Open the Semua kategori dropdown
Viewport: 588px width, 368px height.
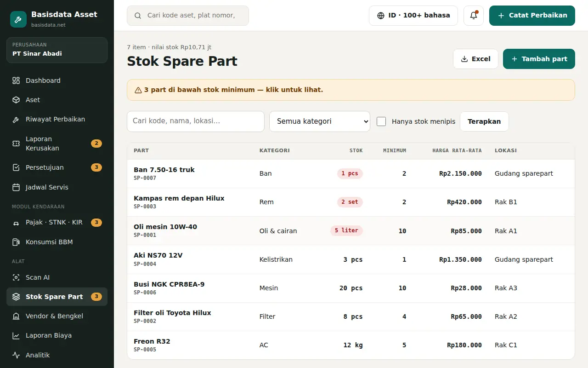(320, 121)
